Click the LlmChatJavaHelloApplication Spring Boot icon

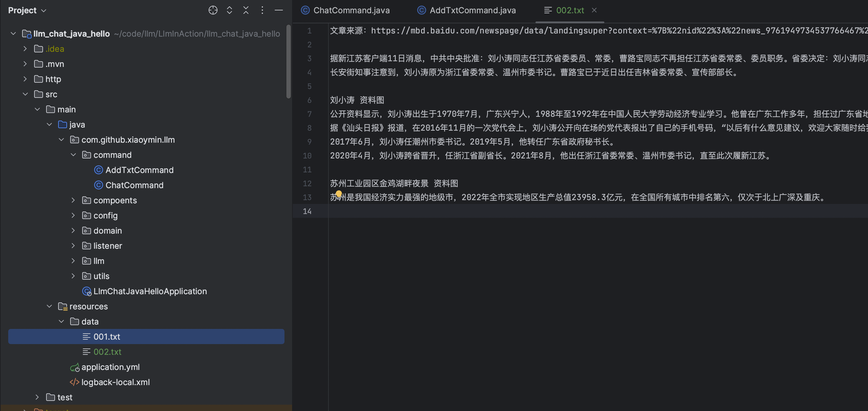(x=87, y=291)
